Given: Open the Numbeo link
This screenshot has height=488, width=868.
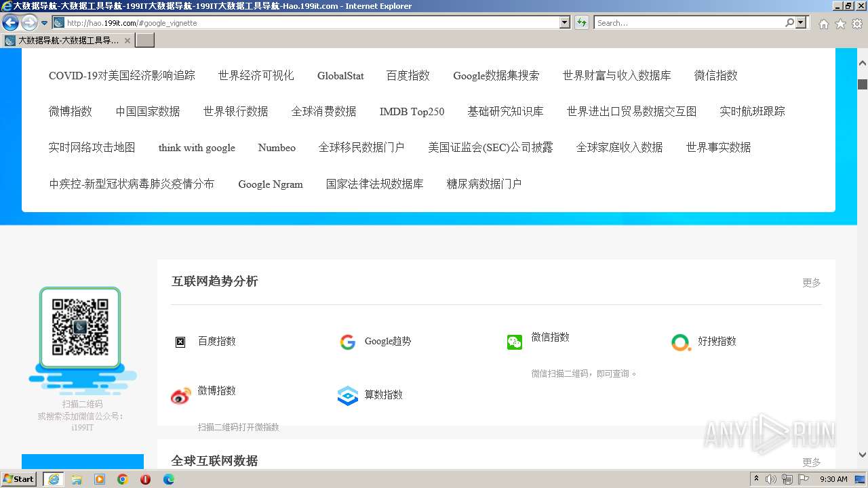Looking at the screenshot, I should click(277, 148).
